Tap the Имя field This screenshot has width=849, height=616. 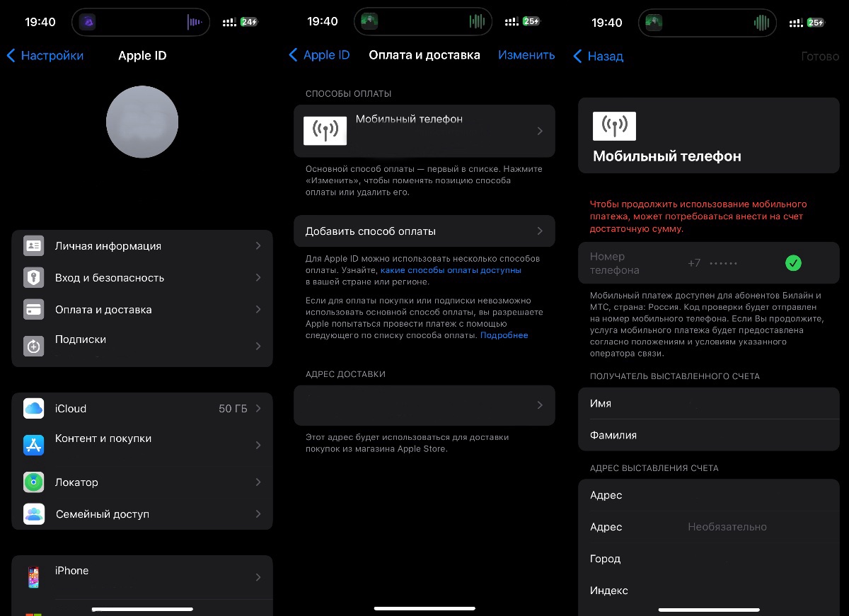point(709,404)
